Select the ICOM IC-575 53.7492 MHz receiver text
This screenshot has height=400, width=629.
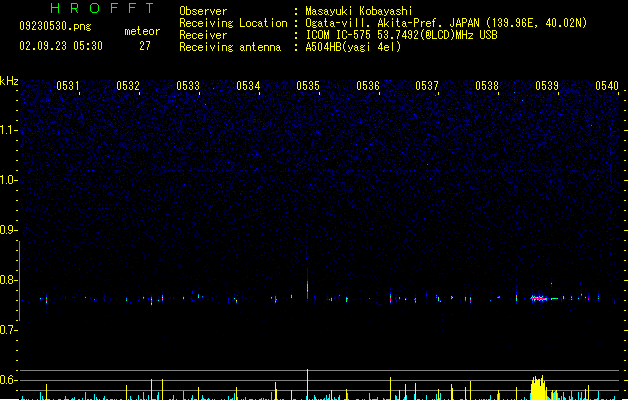point(402,35)
